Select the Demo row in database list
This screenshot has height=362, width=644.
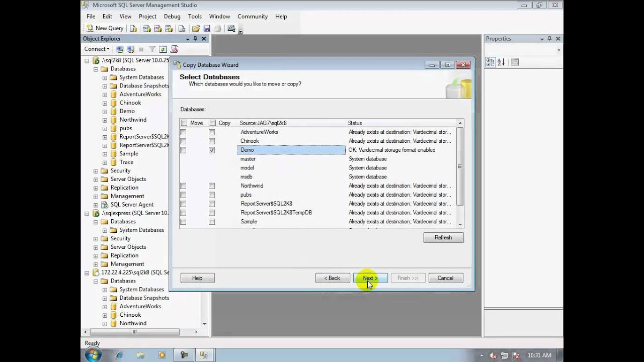[291, 150]
